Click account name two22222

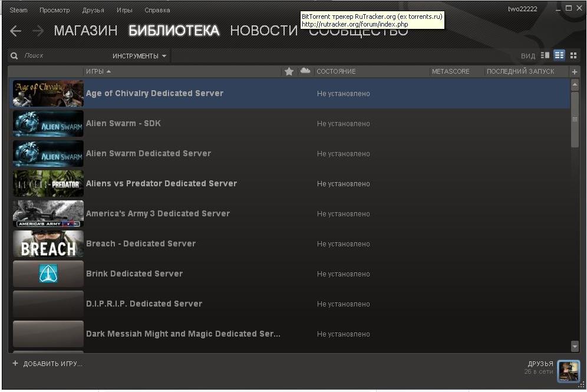click(x=522, y=9)
